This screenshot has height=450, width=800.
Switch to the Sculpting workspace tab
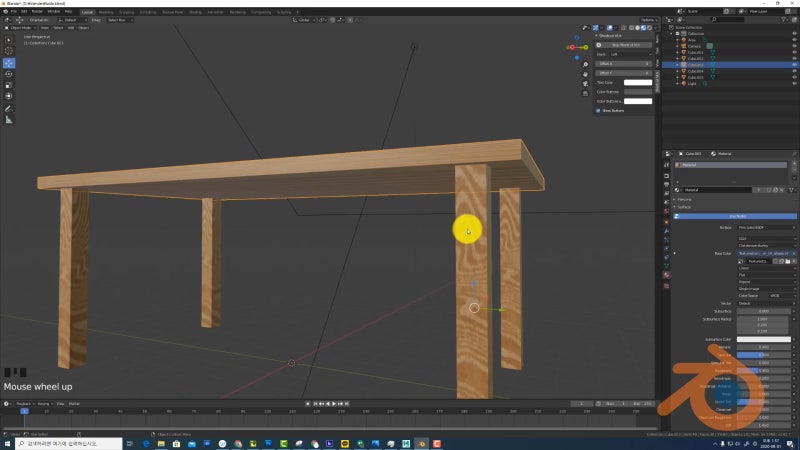click(x=126, y=12)
